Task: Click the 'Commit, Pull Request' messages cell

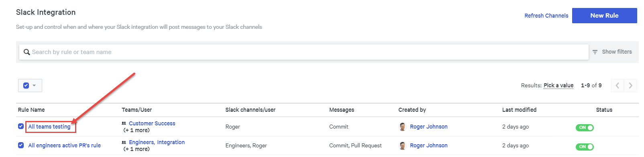Action: (355, 145)
